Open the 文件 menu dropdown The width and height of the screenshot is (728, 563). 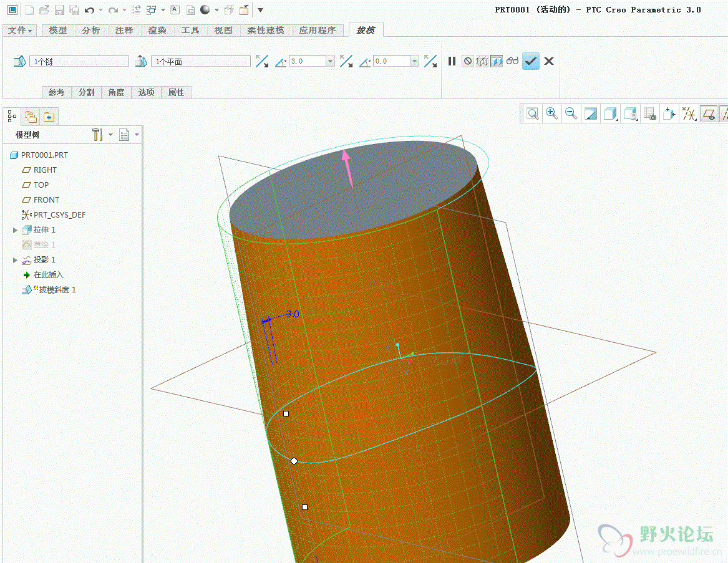click(20, 30)
